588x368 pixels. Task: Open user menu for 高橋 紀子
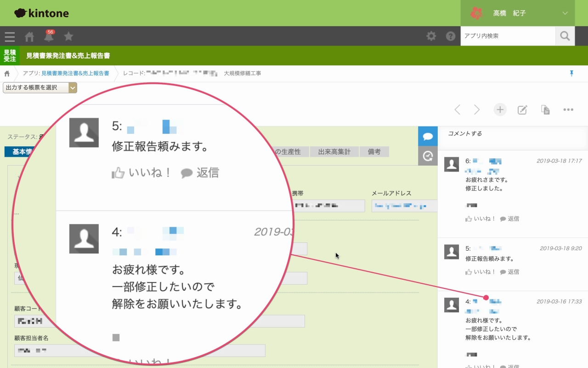pos(518,13)
